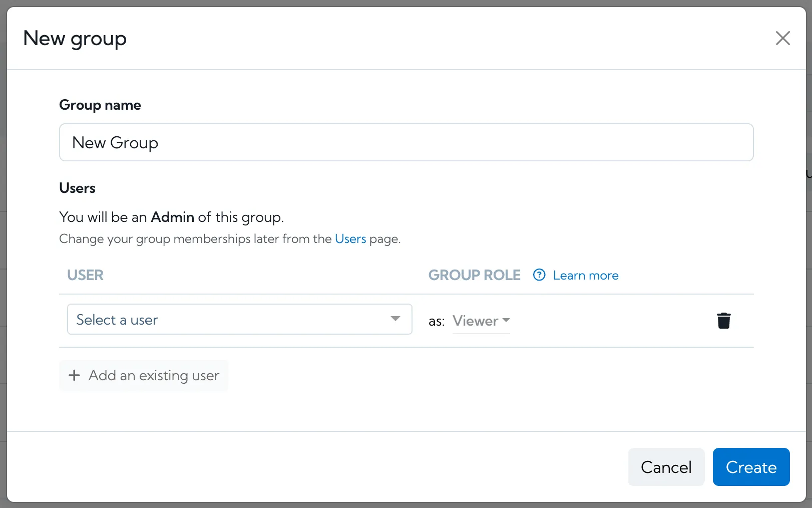Click the Users section heading
Viewport: 812px width, 508px height.
(x=77, y=188)
